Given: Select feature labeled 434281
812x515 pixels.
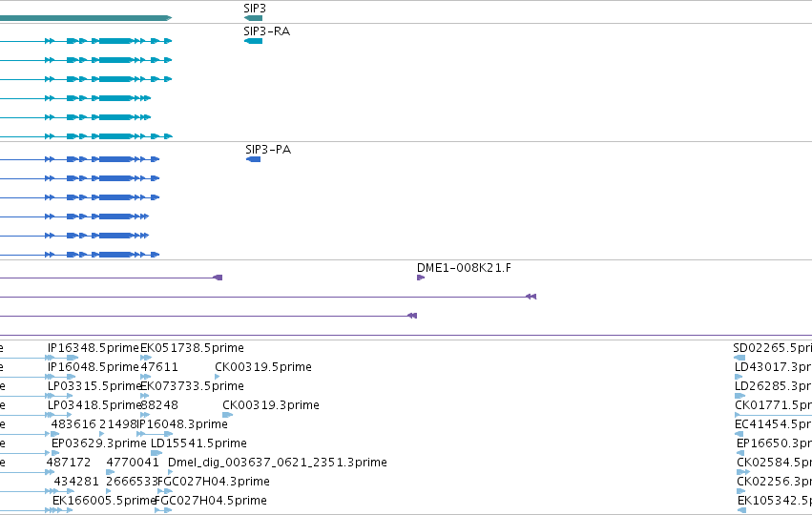Looking at the screenshot, I should (x=76, y=482).
